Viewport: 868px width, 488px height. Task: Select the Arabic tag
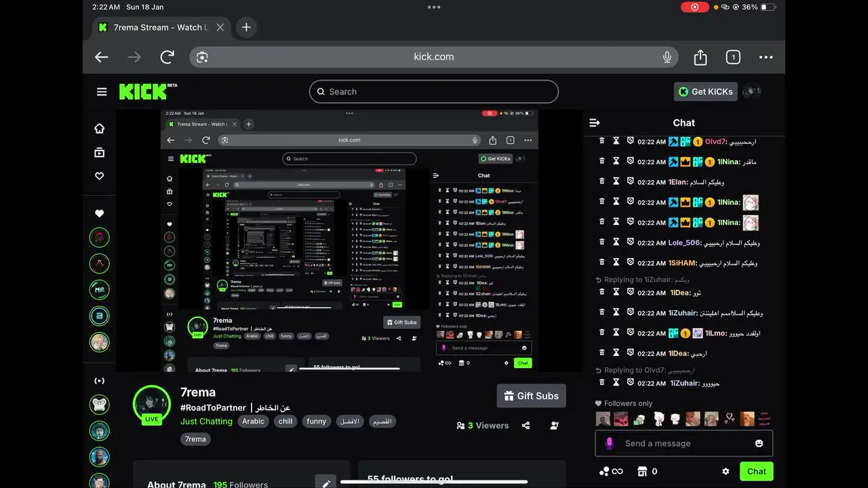[253, 421]
